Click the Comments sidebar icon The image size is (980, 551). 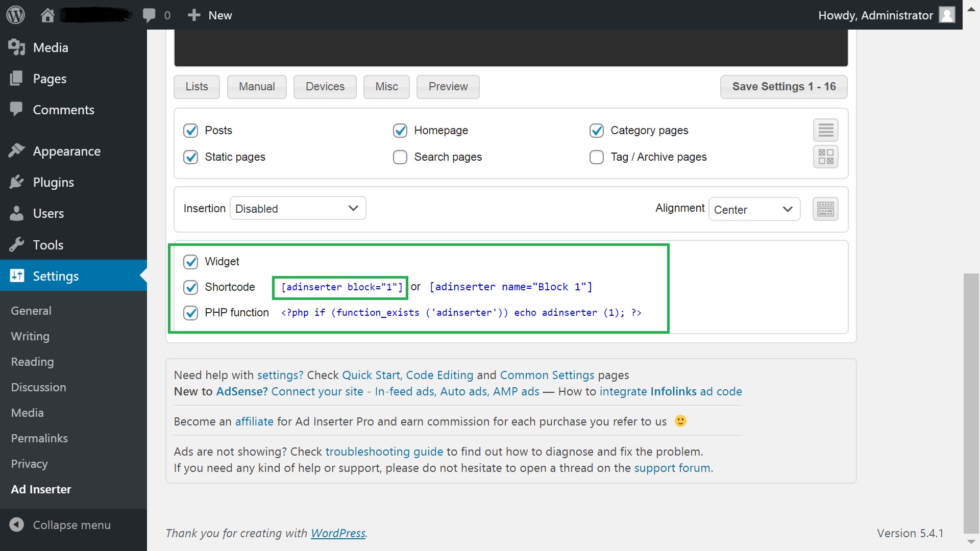tap(16, 109)
